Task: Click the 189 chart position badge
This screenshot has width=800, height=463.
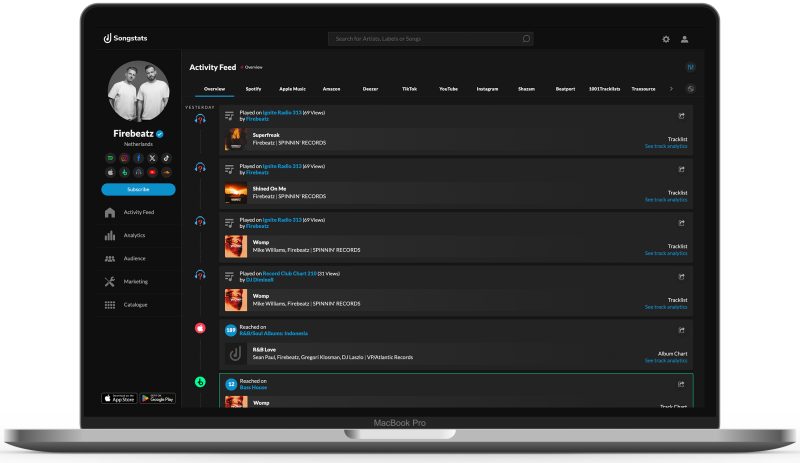Action: point(231,330)
